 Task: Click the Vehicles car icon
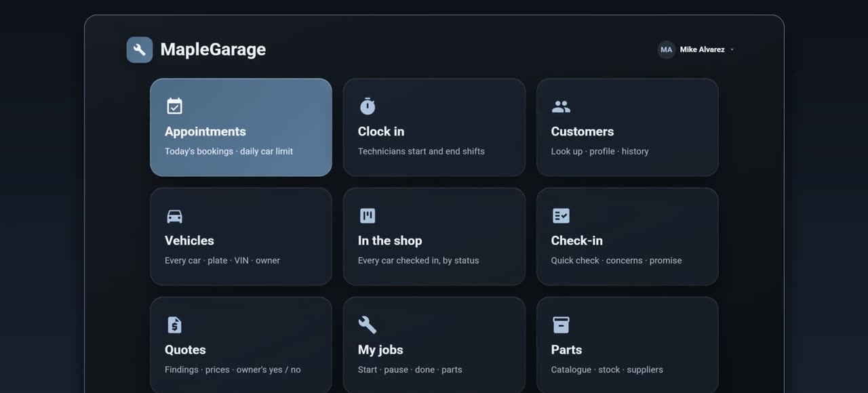pyautogui.click(x=174, y=216)
